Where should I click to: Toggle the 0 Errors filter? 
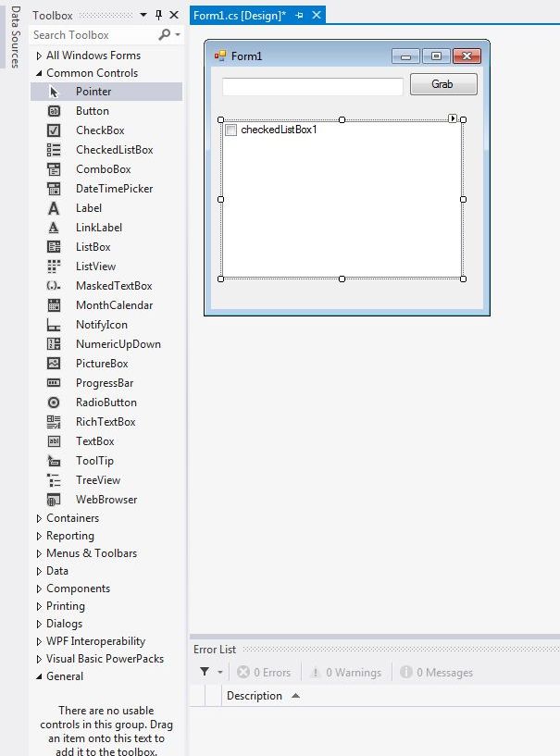tap(265, 672)
